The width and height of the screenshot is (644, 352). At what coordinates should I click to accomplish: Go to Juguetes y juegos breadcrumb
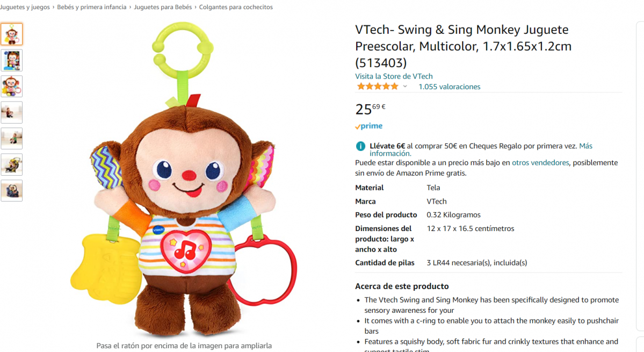(x=25, y=7)
